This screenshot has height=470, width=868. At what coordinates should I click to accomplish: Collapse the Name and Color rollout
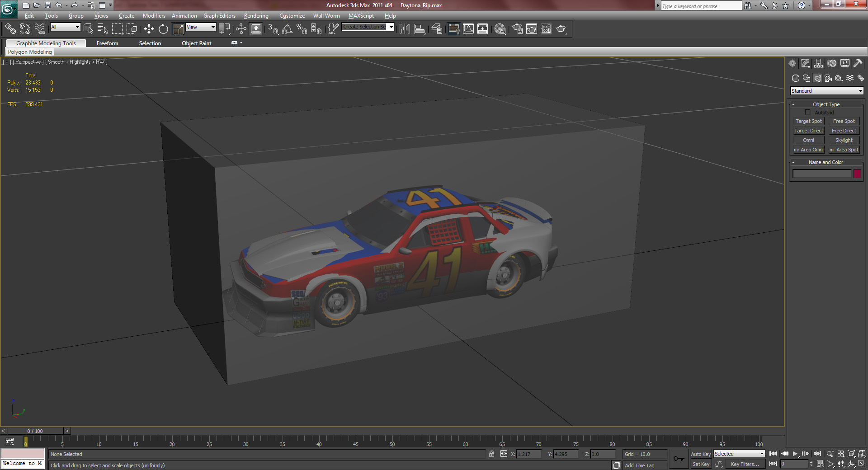click(x=826, y=162)
